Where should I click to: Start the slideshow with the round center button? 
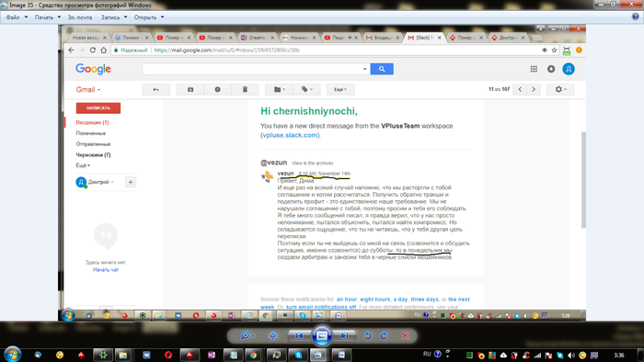(322, 335)
